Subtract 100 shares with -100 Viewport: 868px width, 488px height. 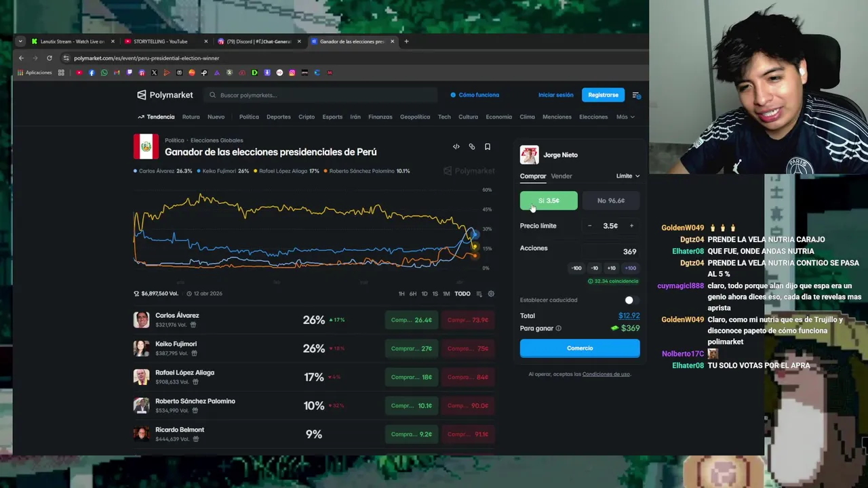(x=576, y=268)
